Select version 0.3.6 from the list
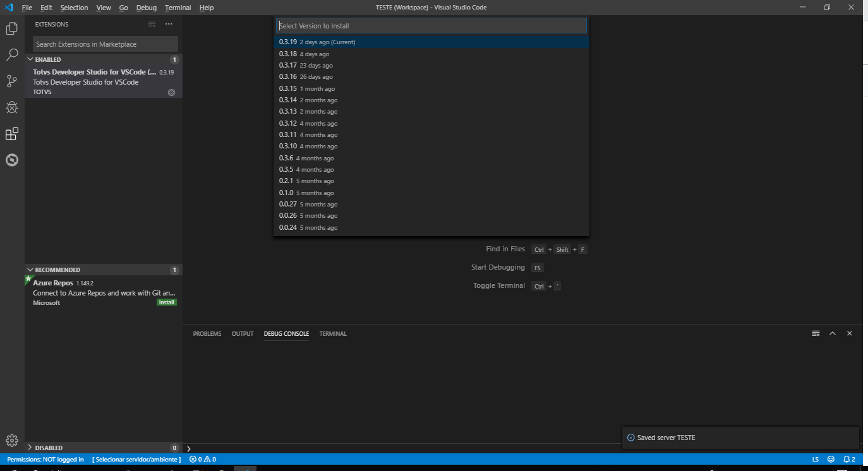 point(431,158)
